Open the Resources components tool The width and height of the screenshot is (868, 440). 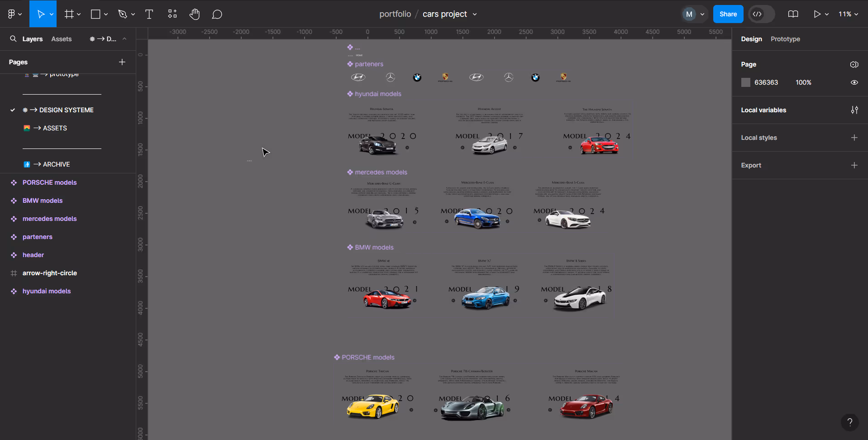pyautogui.click(x=172, y=14)
